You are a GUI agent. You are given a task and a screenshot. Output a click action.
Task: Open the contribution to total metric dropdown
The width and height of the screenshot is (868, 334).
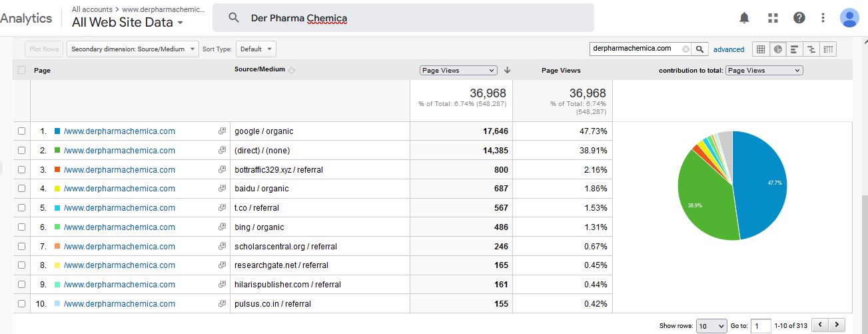[x=764, y=70]
